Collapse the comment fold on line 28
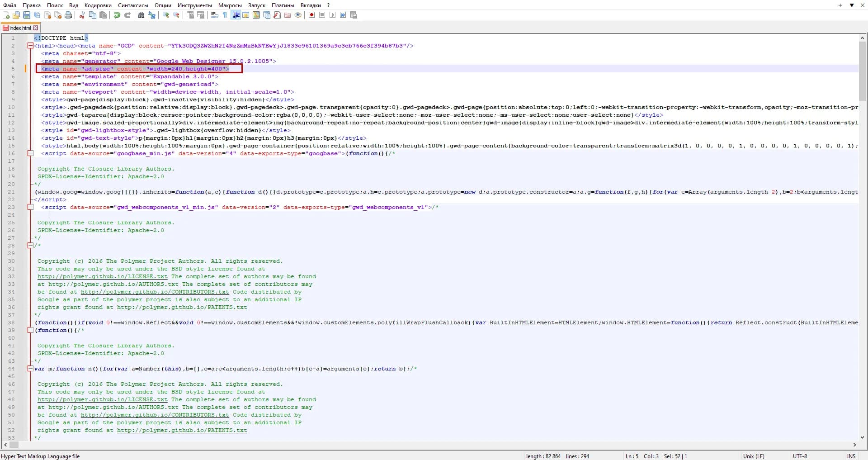This screenshot has height=460, width=868. click(30, 246)
